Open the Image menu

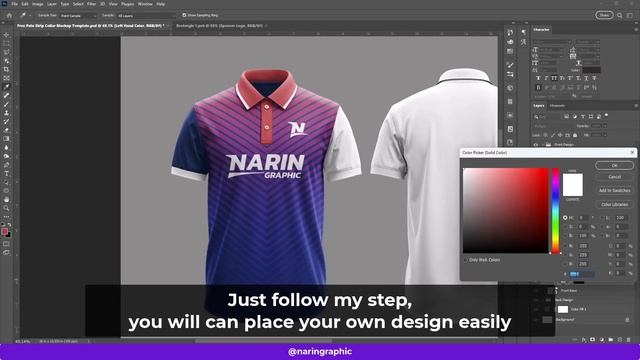point(38,4)
